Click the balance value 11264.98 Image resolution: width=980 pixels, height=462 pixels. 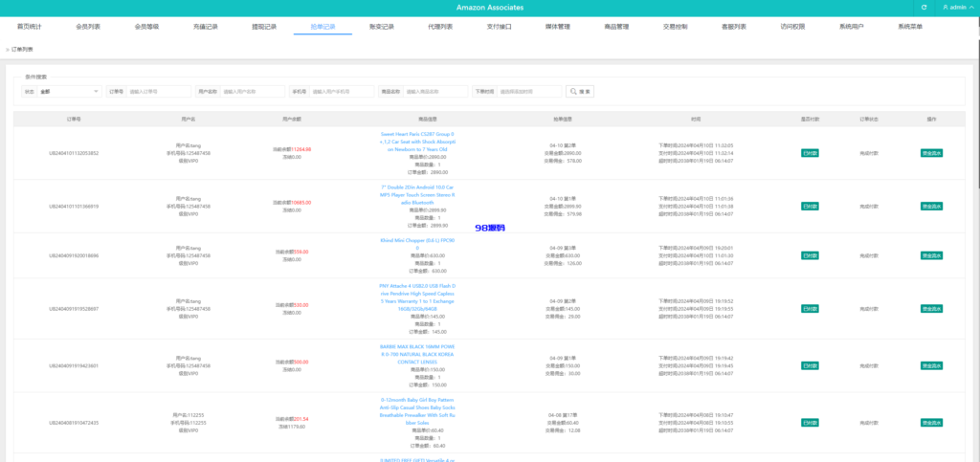pos(301,149)
